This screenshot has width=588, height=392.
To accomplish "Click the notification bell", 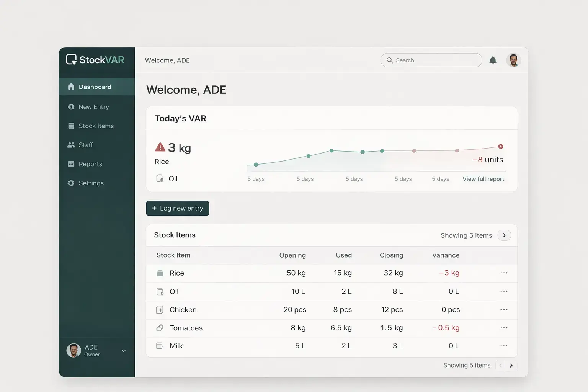I will coord(493,60).
